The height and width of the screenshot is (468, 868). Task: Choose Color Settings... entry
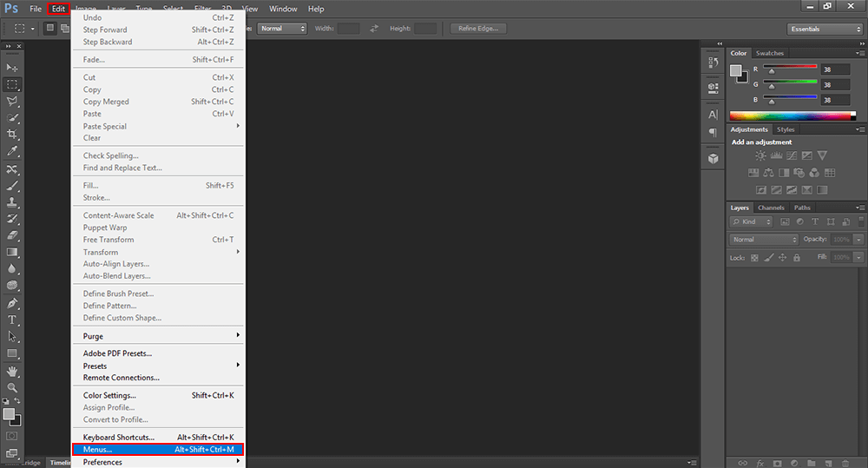point(158,395)
